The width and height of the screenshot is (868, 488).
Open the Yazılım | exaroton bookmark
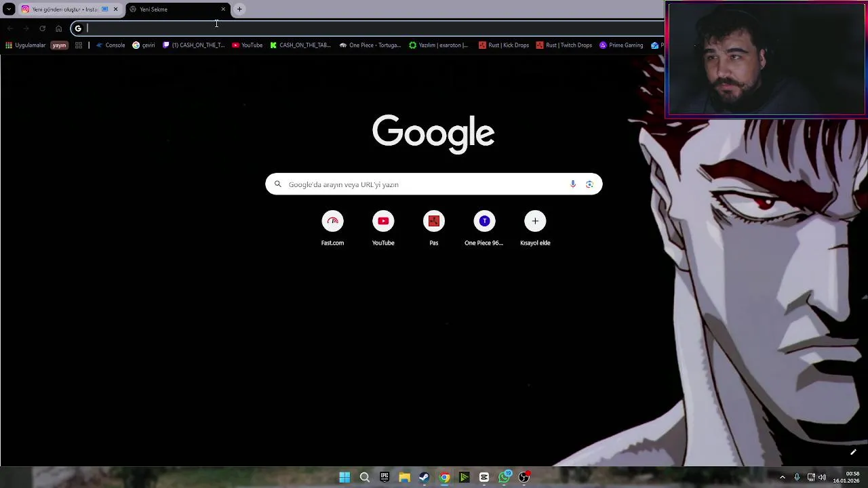click(x=439, y=45)
